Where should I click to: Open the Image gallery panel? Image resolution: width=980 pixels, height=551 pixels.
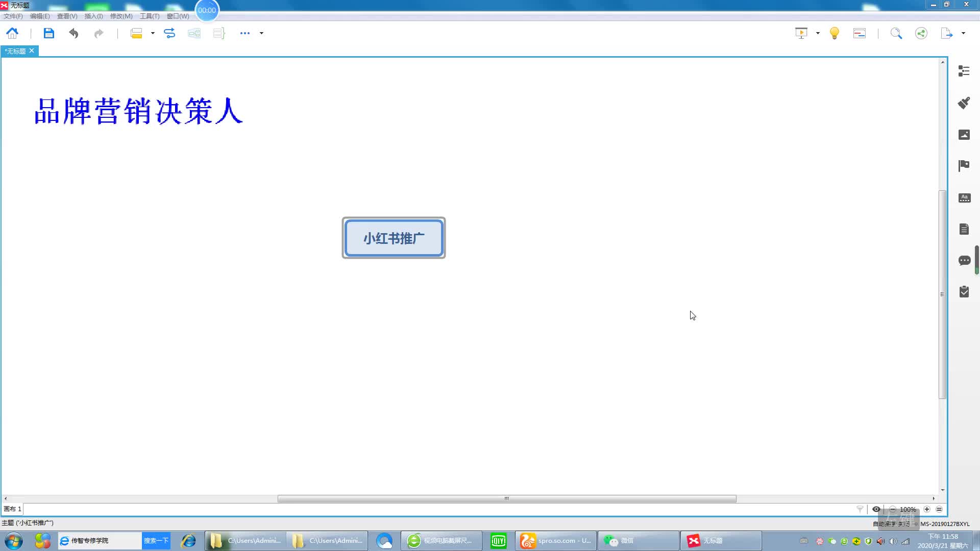(964, 135)
